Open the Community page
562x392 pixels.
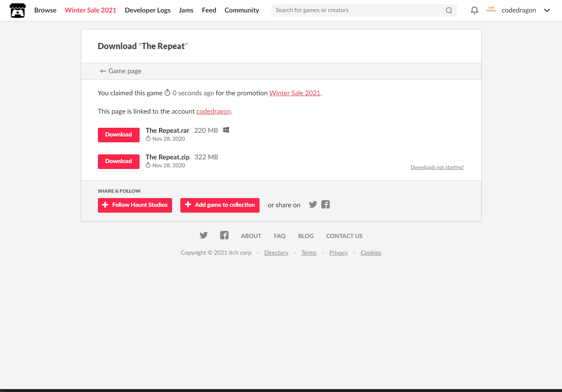(x=242, y=10)
